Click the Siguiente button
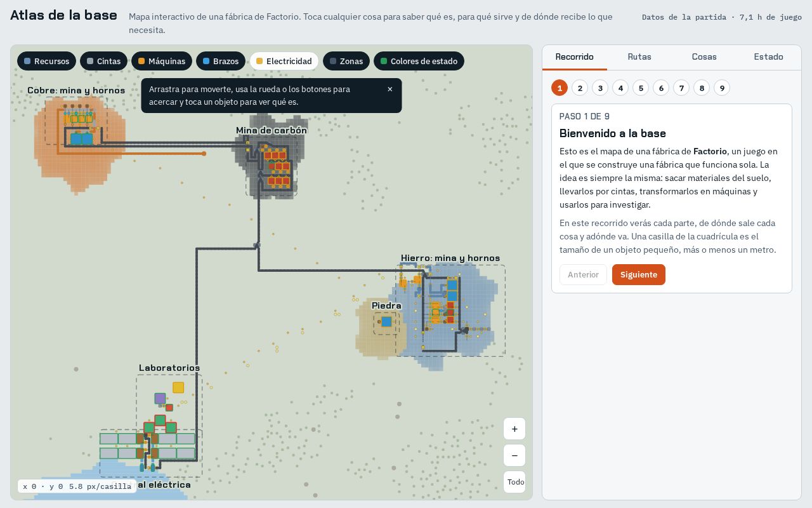 tap(639, 275)
